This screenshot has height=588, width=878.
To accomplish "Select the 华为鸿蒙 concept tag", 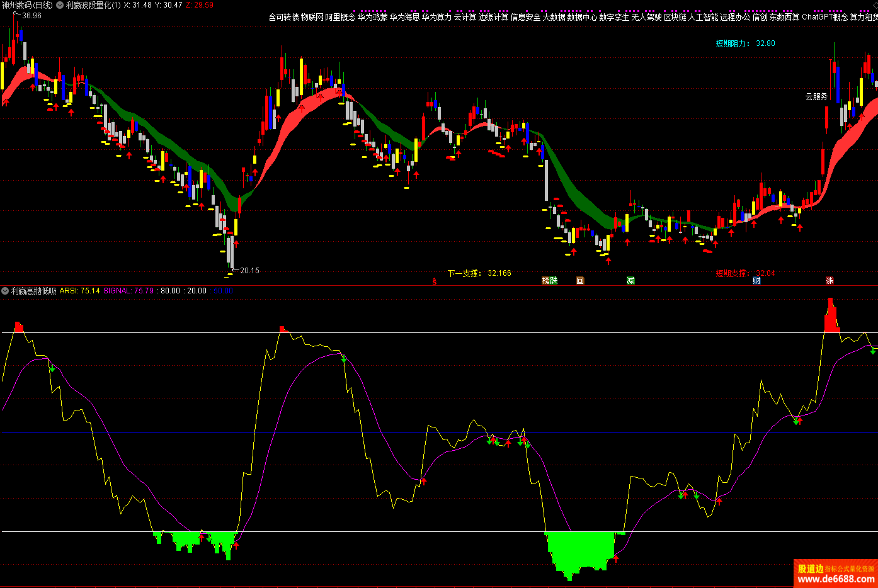I will [x=372, y=18].
